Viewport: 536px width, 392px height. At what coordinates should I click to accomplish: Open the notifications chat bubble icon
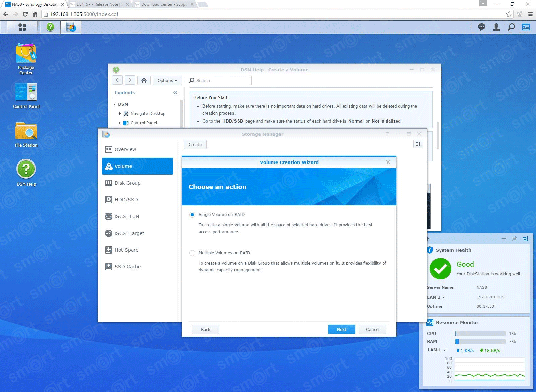click(x=482, y=27)
